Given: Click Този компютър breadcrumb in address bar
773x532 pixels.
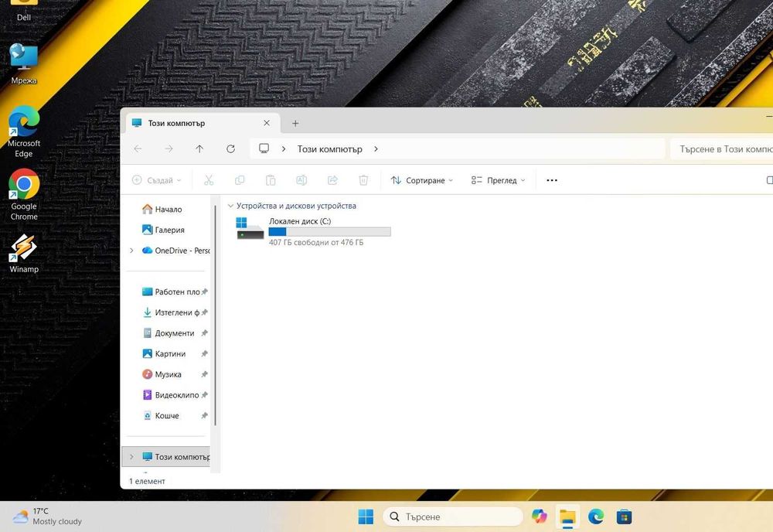Looking at the screenshot, I should pyautogui.click(x=330, y=149).
